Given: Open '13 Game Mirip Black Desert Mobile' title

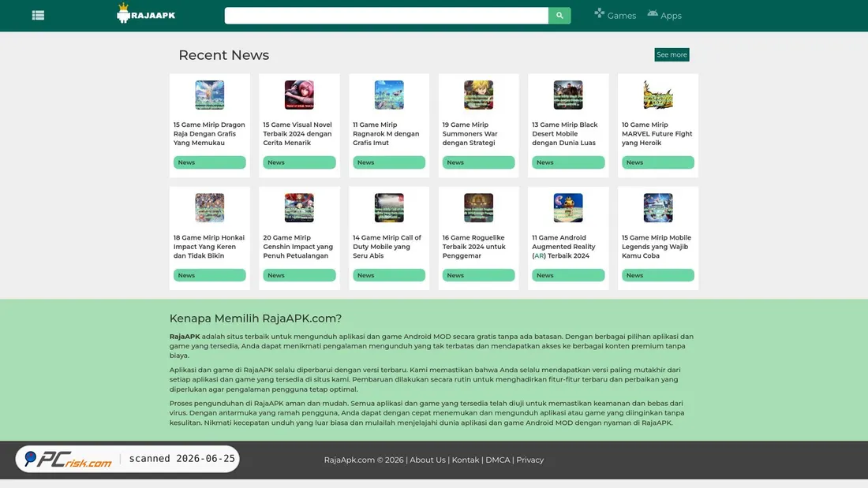Looking at the screenshot, I should (x=565, y=134).
